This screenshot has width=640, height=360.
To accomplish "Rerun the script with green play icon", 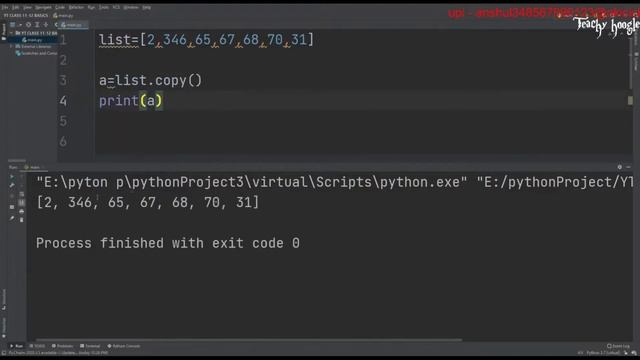I will click(x=12, y=177).
